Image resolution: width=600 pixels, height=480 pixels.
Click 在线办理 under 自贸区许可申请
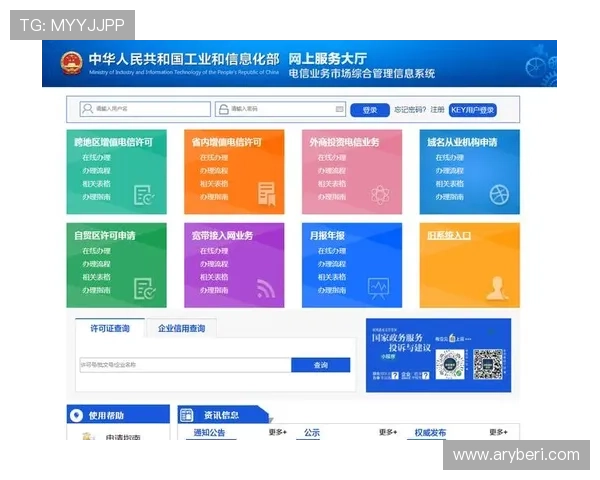[x=96, y=251]
